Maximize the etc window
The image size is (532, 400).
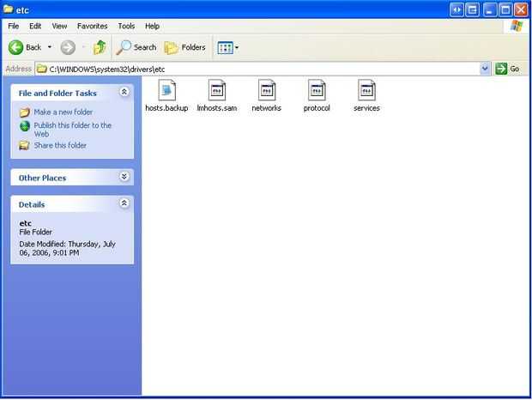(505, 9)
